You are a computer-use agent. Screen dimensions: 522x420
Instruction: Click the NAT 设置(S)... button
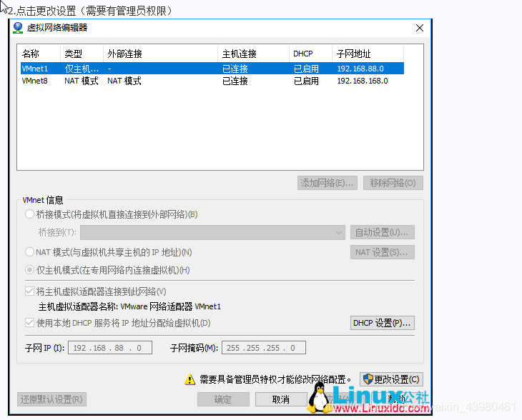tap(382, 252)
